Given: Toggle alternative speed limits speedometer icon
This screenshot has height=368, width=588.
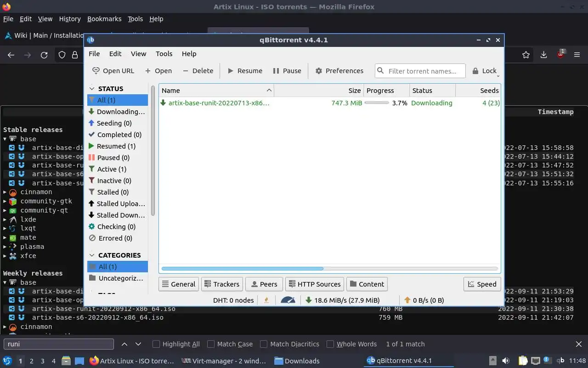Looking at the screenshot, I should [288, 300].
